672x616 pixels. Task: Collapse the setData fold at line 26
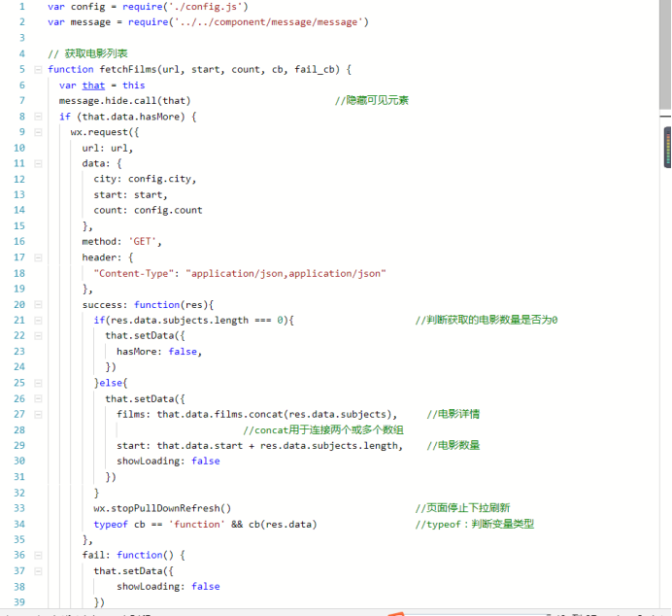coord(38,398)
